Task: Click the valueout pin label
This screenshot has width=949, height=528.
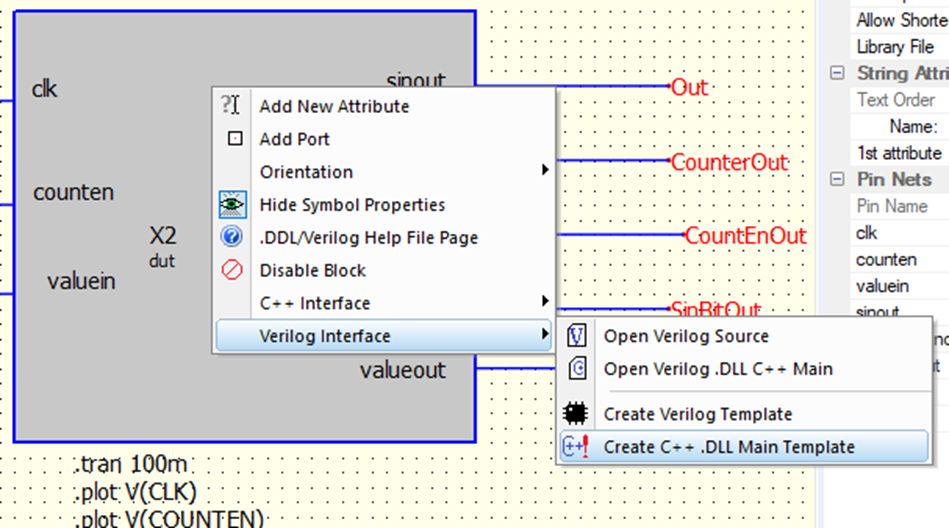Action: coord(402,370)
